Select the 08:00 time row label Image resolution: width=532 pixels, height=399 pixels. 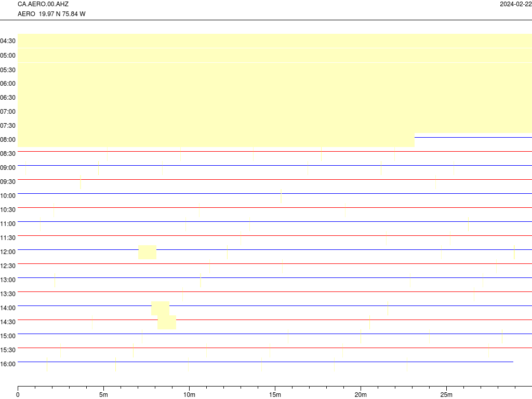coord(8,139)
